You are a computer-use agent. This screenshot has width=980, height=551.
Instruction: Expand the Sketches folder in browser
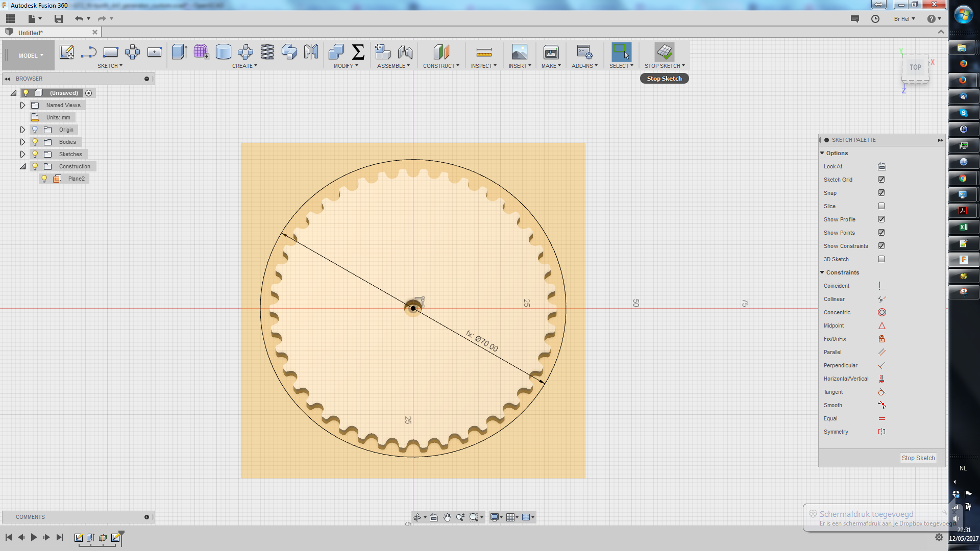[22, 154]
